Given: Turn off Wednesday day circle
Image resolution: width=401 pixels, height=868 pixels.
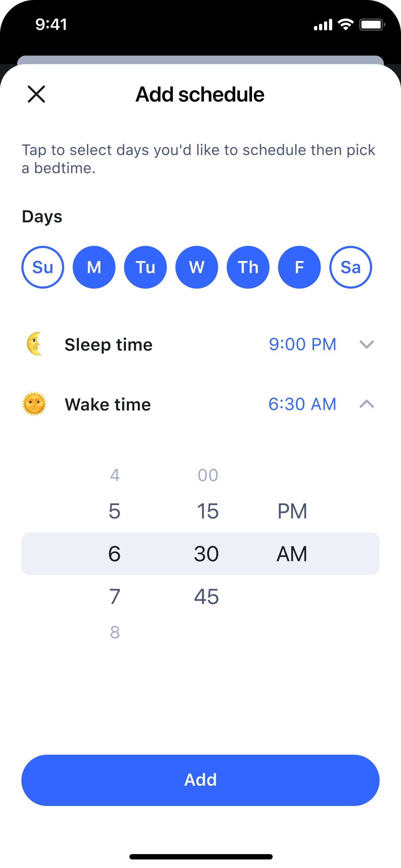Looking at the screenshot, I should point(197,267).
